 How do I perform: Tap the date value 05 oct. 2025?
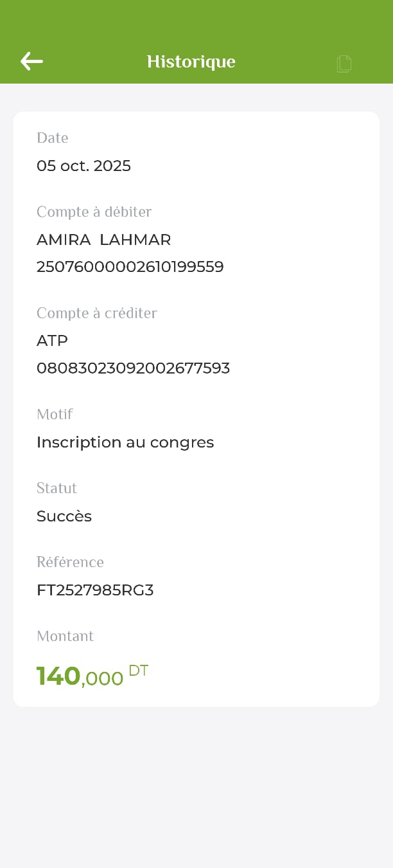coord(83,166)
